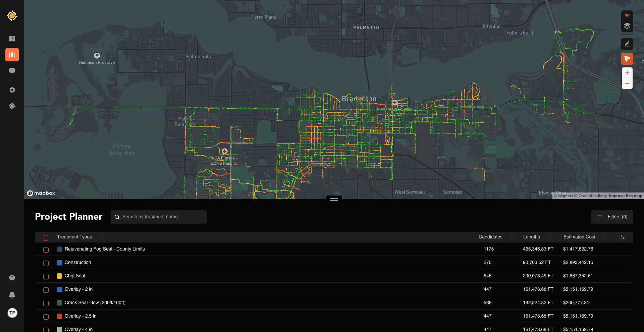Open the Filters (0) button

(x=612, y=217)
